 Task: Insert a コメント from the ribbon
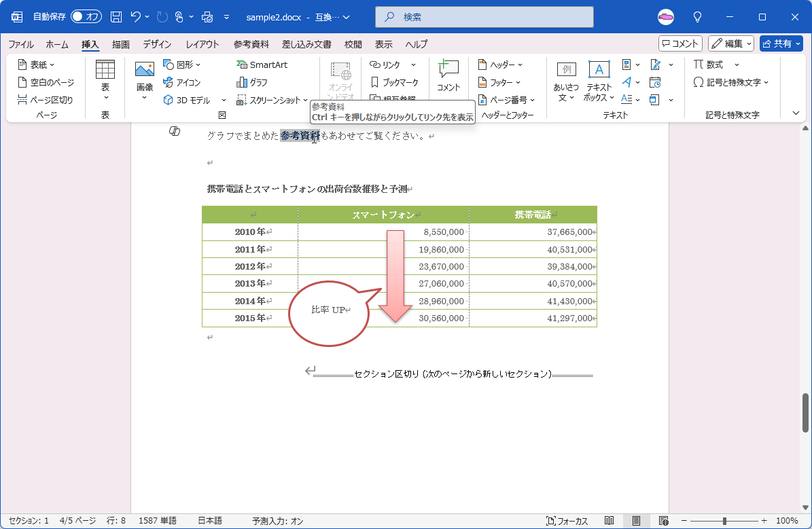point(448,75)
